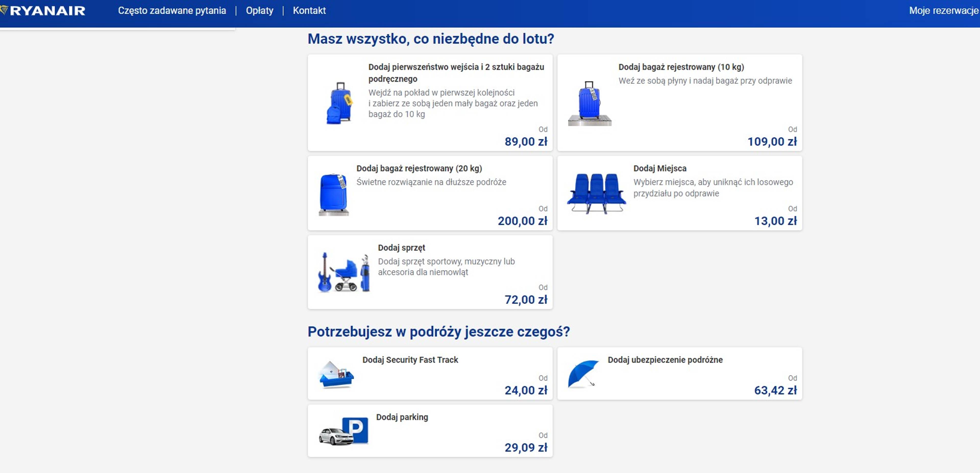
Task: Select Dodaj bagaż rejestrowany (10 kg) title
Action: 681,67
